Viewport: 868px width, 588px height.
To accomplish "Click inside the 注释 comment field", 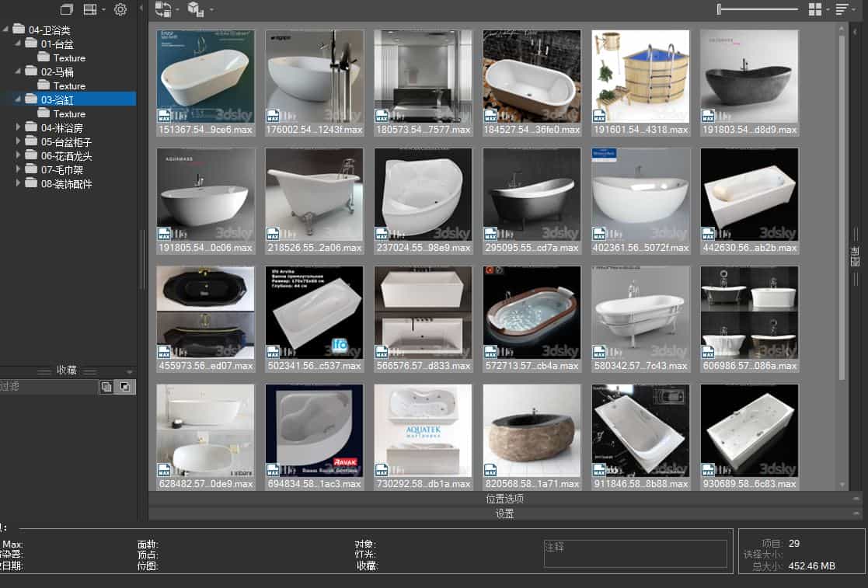I will (x=635, y=553).
